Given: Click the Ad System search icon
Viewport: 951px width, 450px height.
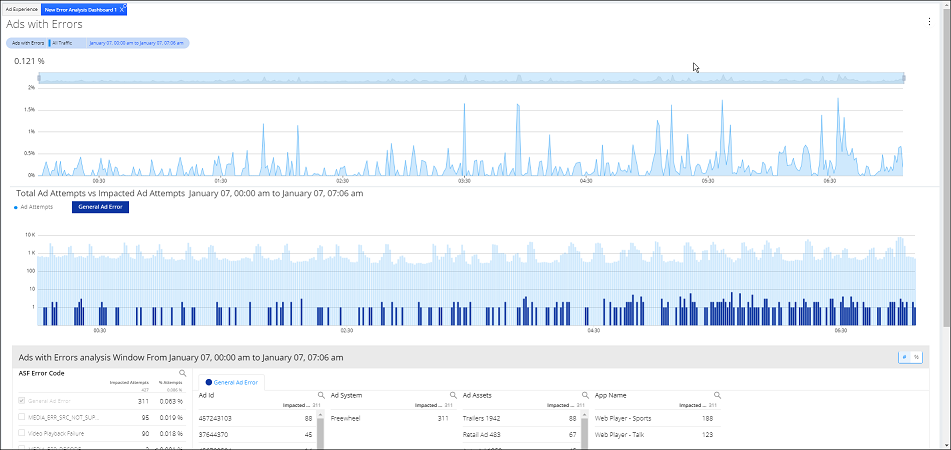Looking at the screenshot, I should (x=452, y=395).
